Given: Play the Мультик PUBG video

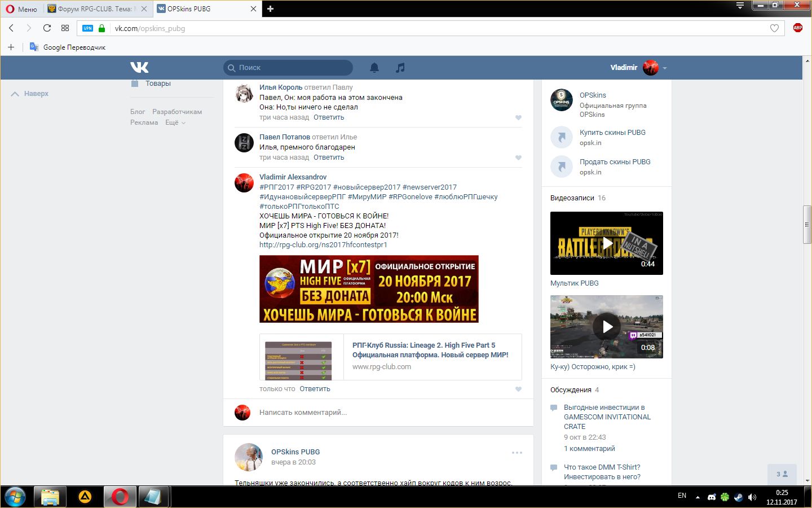Looking at the screenshot, I should [x=607, y=243].
